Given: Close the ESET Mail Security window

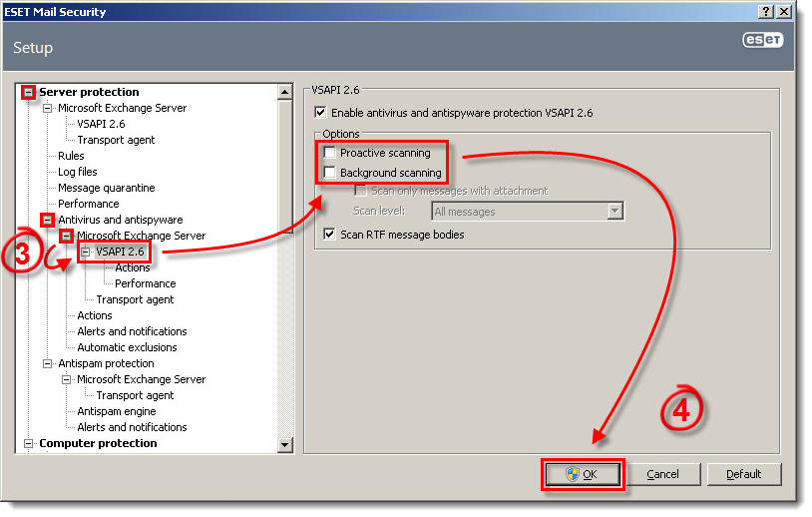Looking at the screenshot, I should point(784,11).
